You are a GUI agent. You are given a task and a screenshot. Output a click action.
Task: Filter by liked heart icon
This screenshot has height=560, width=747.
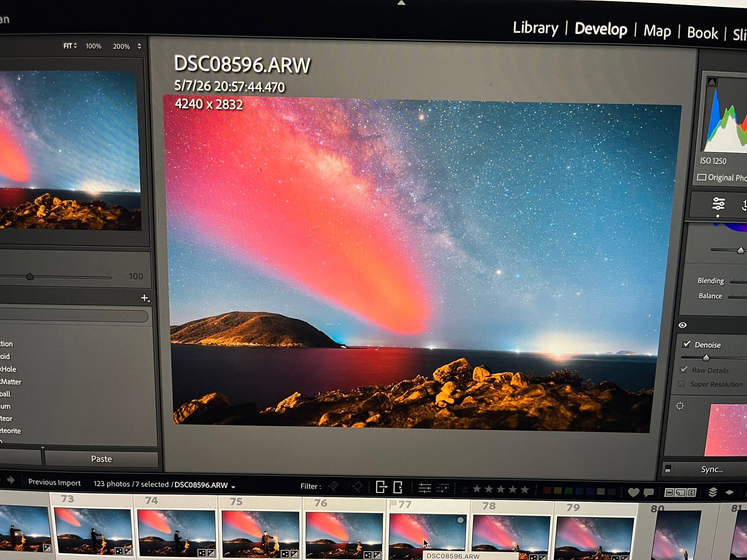click(x=634, y=493)
